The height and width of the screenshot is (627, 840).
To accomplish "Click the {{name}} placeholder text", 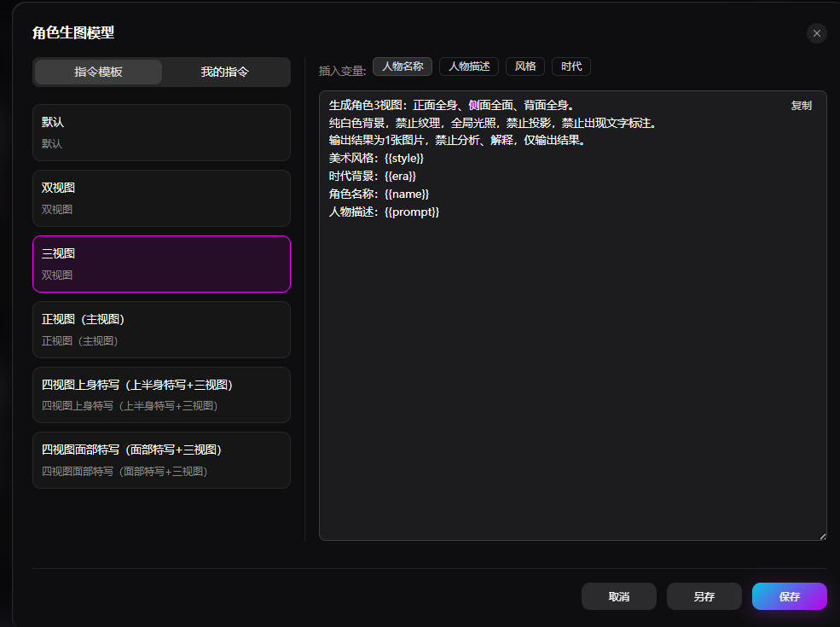I will point(407,194).
